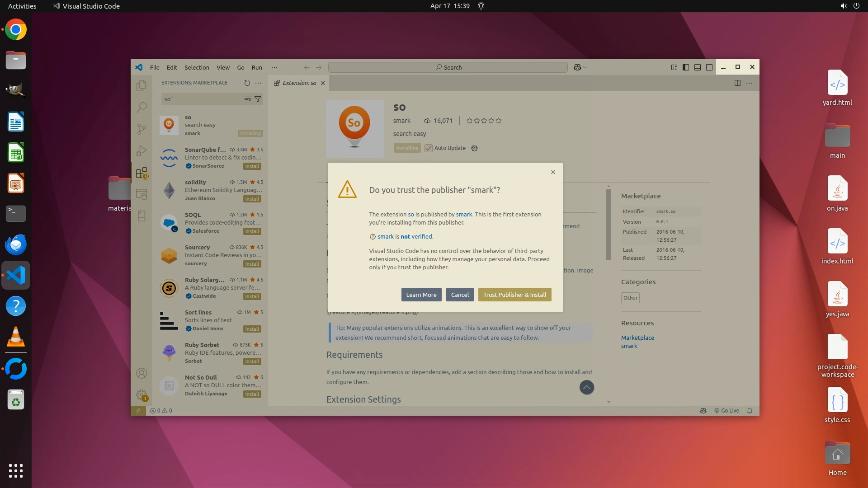
Task: Toggle bottom panel layout button
Action: (x=698, y=67)
